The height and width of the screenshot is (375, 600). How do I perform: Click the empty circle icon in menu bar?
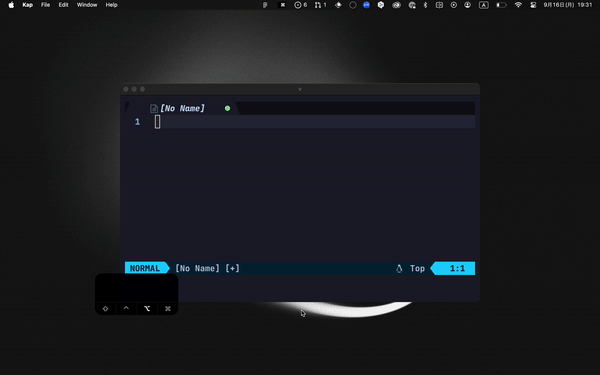(x=353, y=5)
